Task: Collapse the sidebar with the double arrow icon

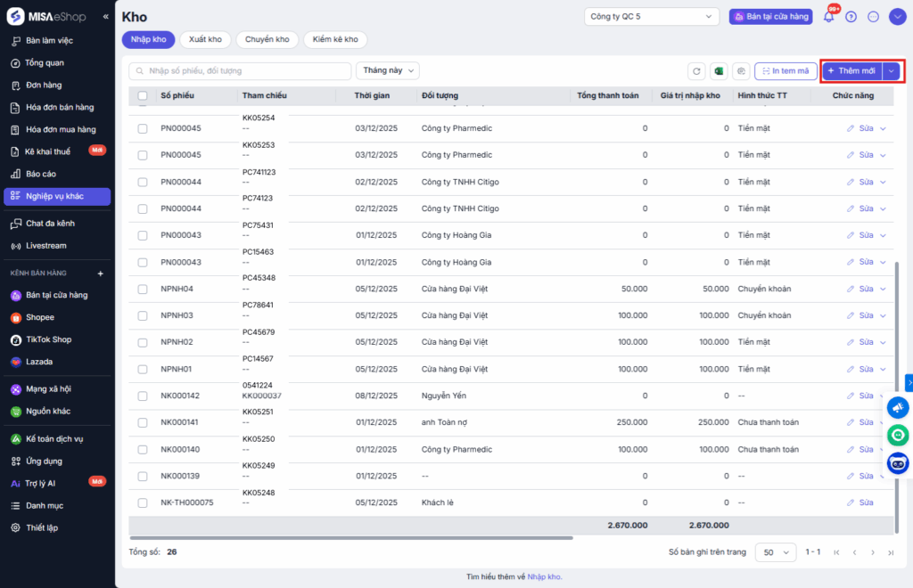Action: [x=106, y=17]
